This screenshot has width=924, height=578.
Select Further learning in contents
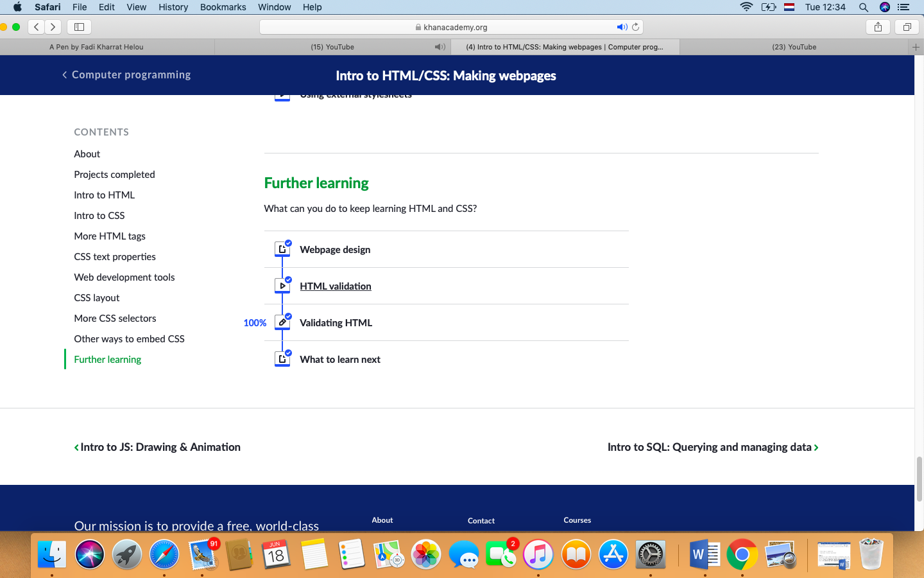(108, 359)
